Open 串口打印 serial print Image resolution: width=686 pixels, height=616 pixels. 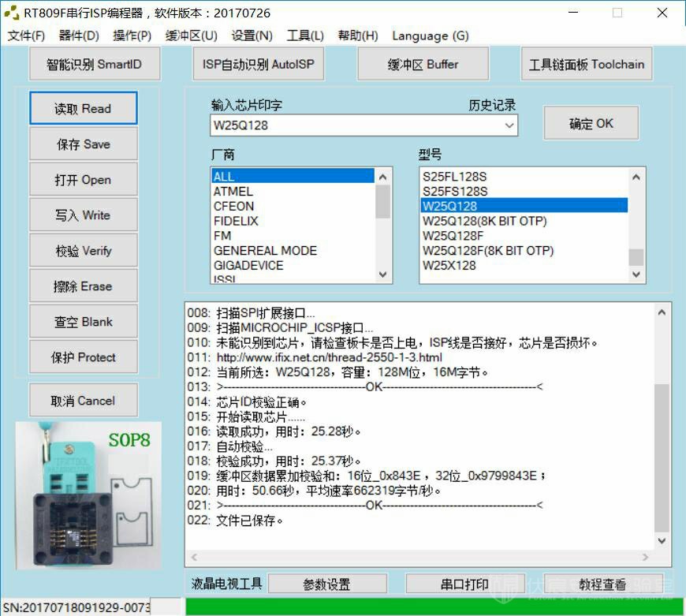[465, 584]
